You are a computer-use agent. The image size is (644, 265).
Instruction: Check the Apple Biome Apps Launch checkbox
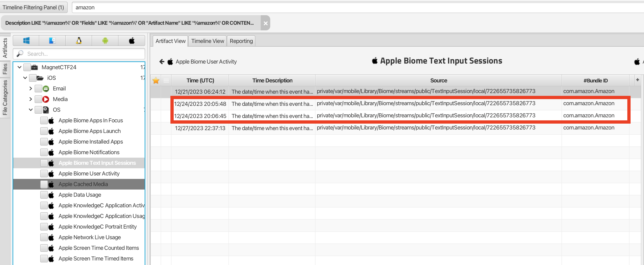[44, 131]
